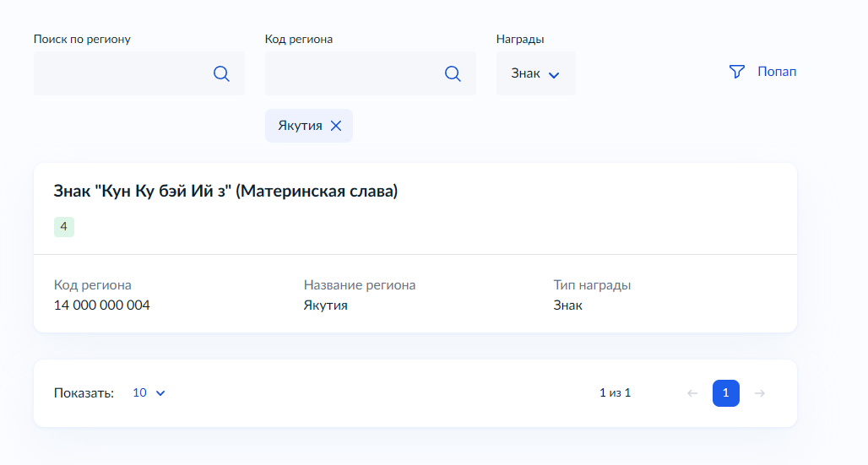Click the funnel filter icon

point(736,73)
